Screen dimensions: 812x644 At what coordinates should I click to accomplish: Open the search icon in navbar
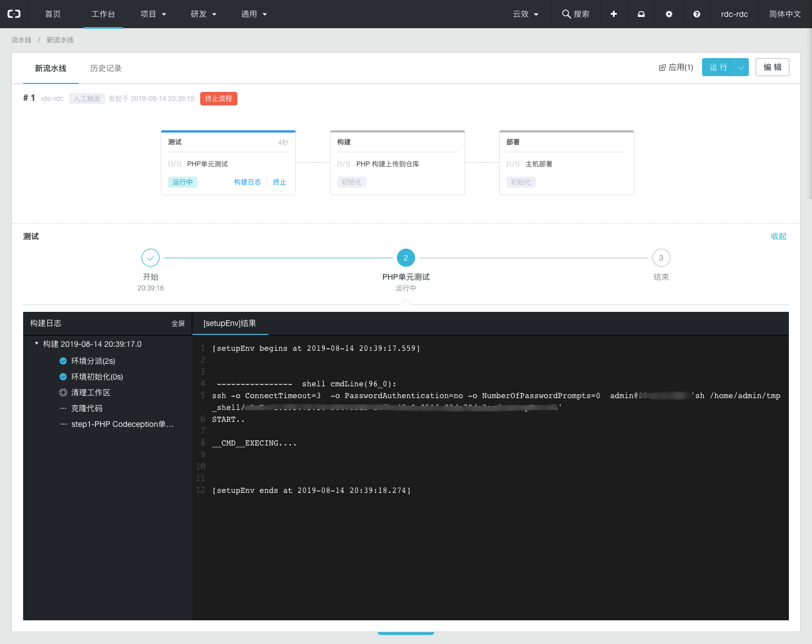(566, 14)
